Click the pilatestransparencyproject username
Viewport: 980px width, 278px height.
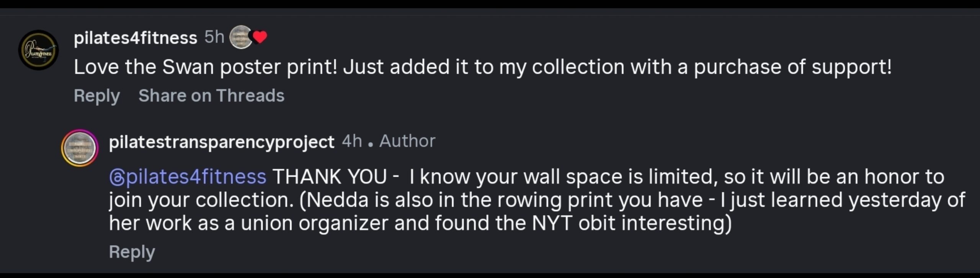click(x=221, y=142)
